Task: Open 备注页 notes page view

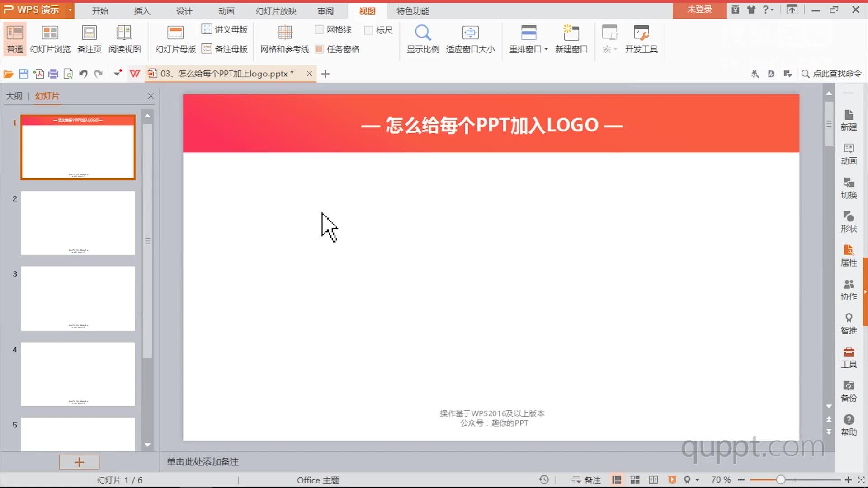Action: pos(89,39)
